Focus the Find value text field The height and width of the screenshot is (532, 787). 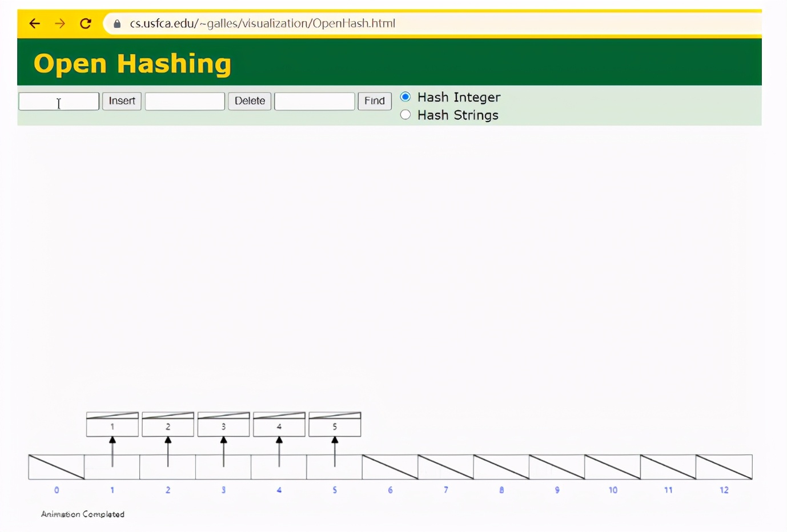tap(315, 102)
